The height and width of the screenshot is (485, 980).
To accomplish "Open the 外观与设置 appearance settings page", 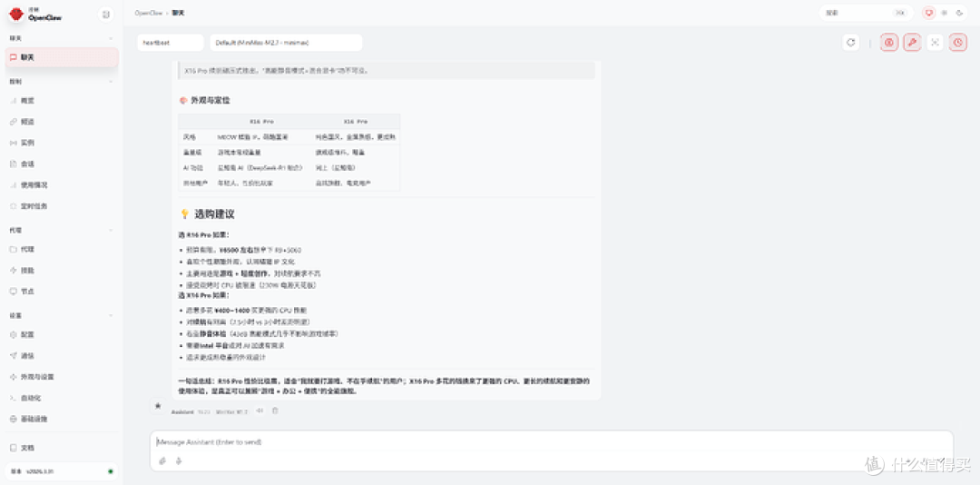I will [62, 377].
